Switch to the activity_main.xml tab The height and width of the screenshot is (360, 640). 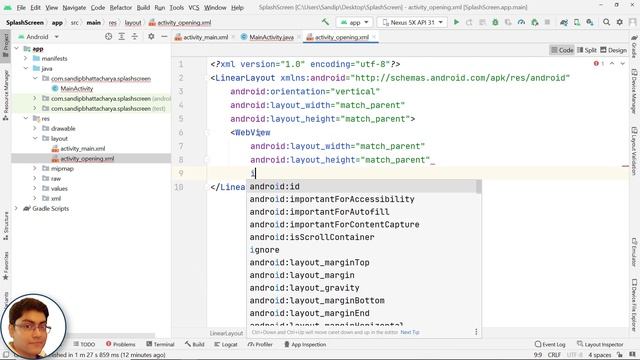coord(206,37)
